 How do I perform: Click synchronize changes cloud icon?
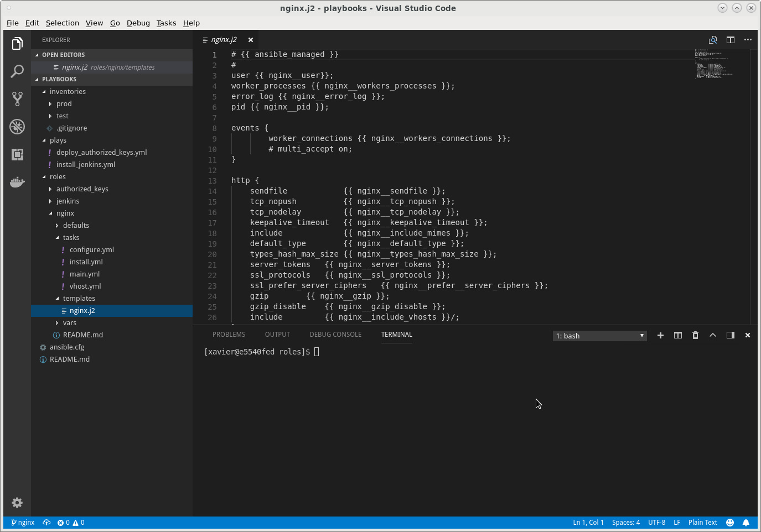(x=46, y=523)
